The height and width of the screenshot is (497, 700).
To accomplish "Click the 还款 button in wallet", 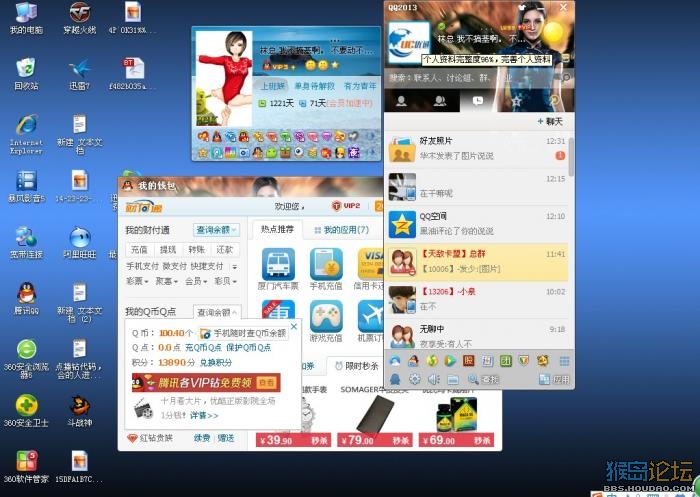I will (x=225, y=250).
